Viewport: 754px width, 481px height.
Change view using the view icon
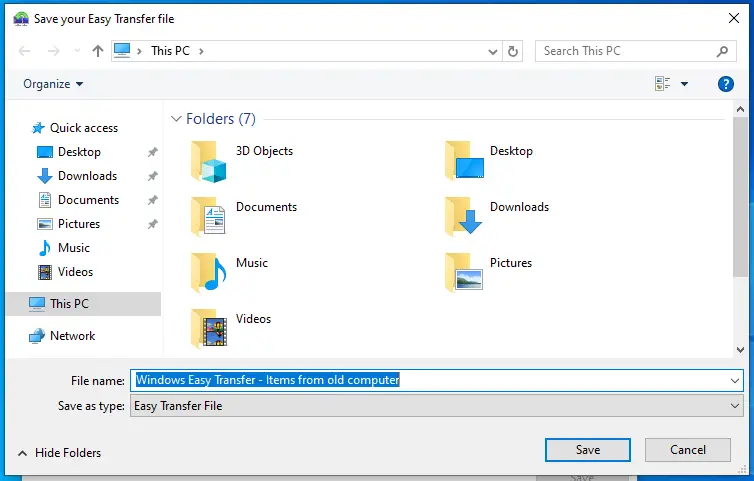click(663, 84)
